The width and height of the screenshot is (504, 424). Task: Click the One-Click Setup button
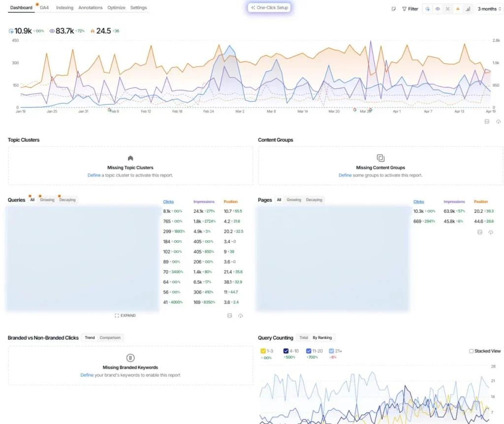pyautogui.click(x=269, y=8)
